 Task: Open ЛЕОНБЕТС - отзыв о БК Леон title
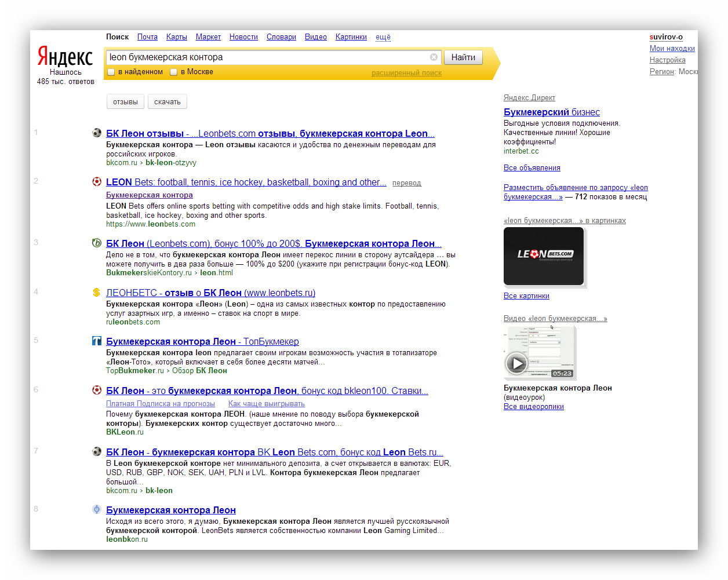click(210, 293)
